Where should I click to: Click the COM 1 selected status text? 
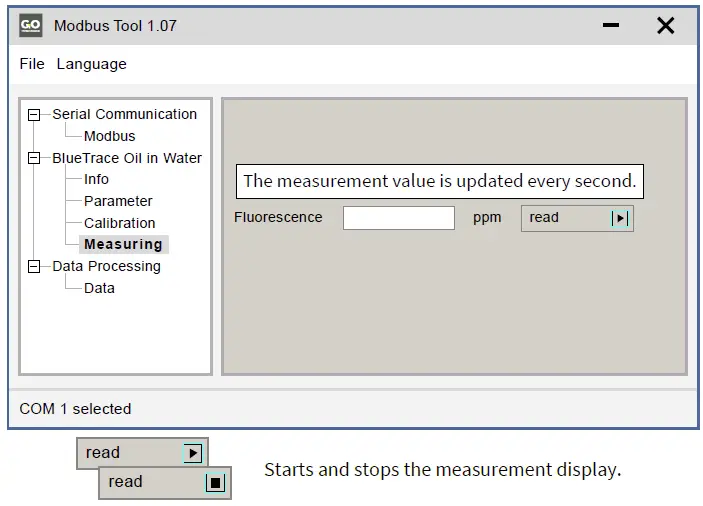(75, 409)
